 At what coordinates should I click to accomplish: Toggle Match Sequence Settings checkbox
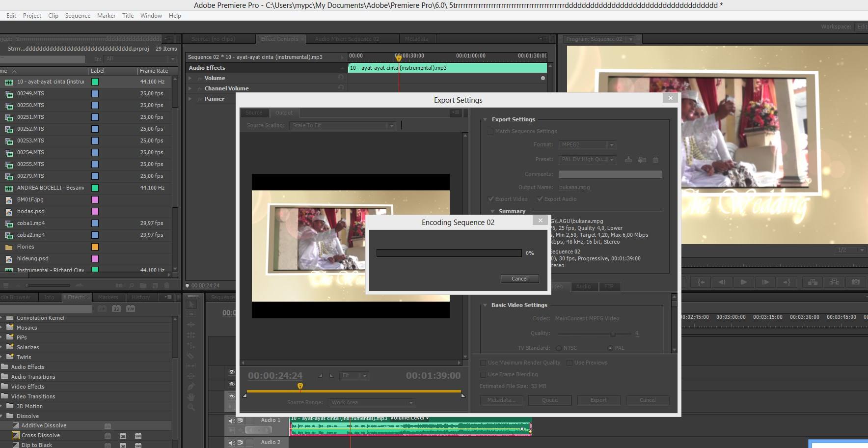pyautogui.click(x=490, y=132)
